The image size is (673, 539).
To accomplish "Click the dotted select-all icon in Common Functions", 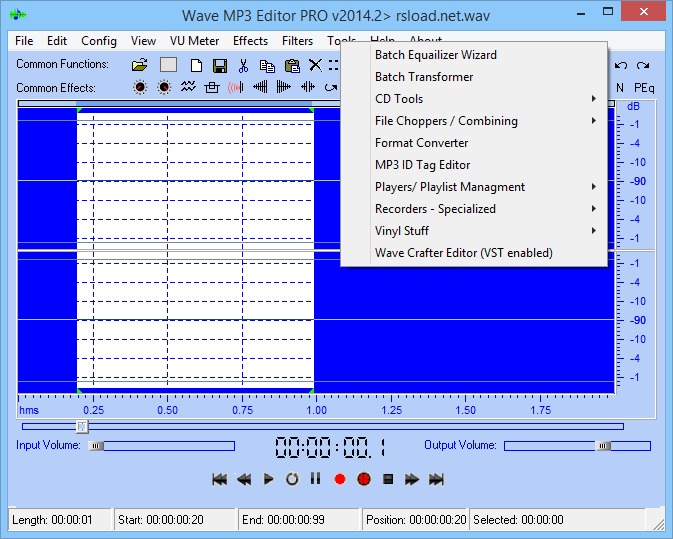I will [334, 65].
